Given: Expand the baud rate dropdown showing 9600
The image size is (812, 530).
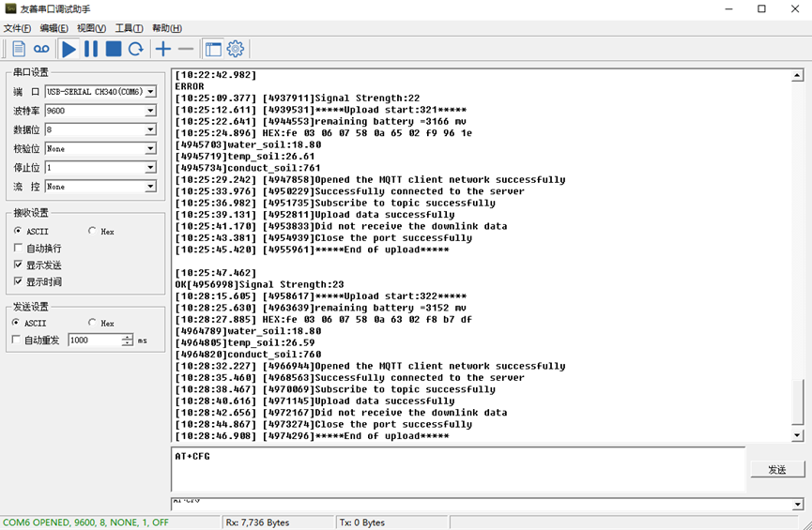Looking at the screenshot, I should 151,111.
